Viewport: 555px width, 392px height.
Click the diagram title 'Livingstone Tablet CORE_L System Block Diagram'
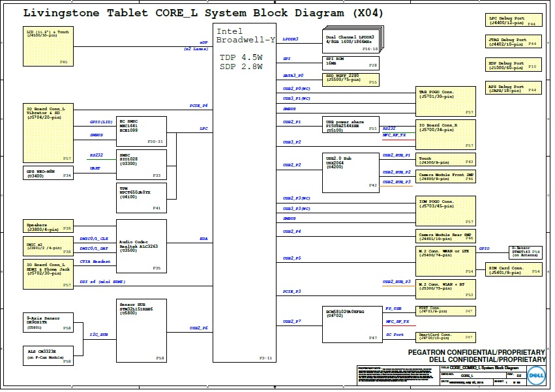tap(203, 13)
